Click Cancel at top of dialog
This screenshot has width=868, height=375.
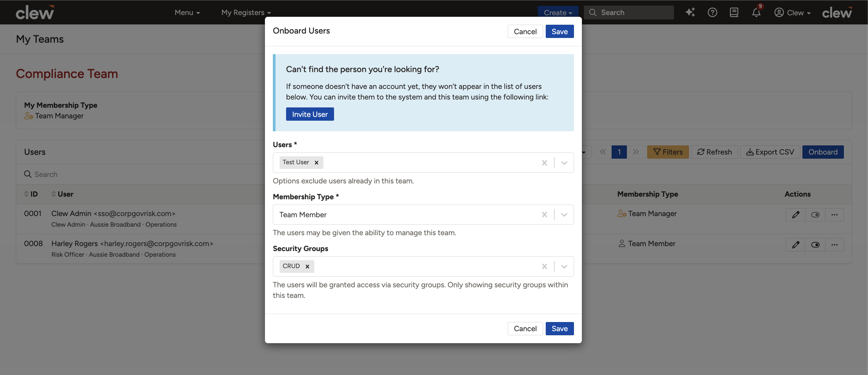(x=525, y=31)
